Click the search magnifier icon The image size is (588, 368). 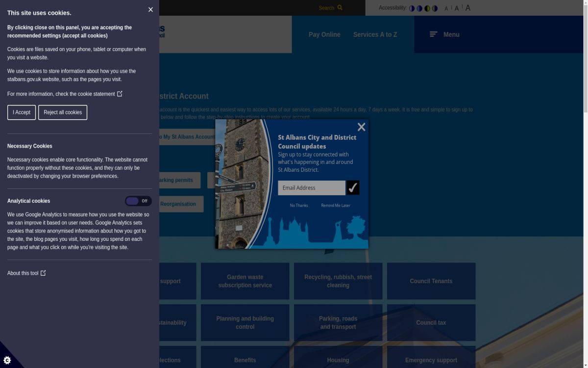coord(340,8)
